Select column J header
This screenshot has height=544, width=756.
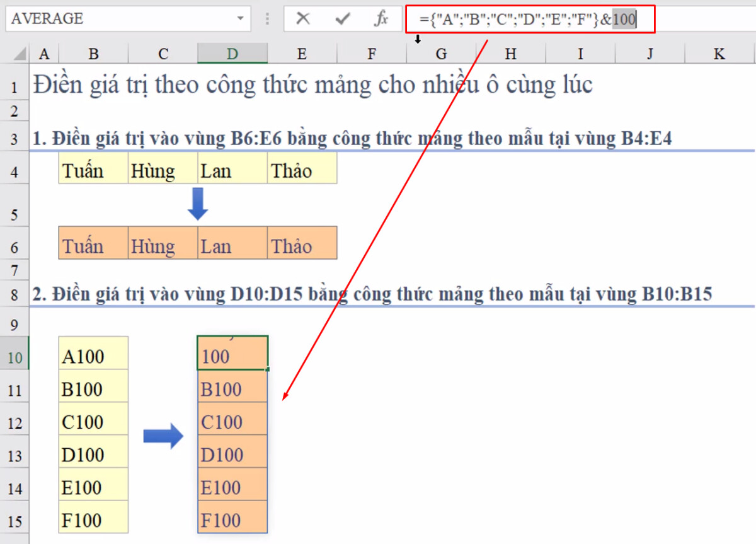tap(650, 54)
